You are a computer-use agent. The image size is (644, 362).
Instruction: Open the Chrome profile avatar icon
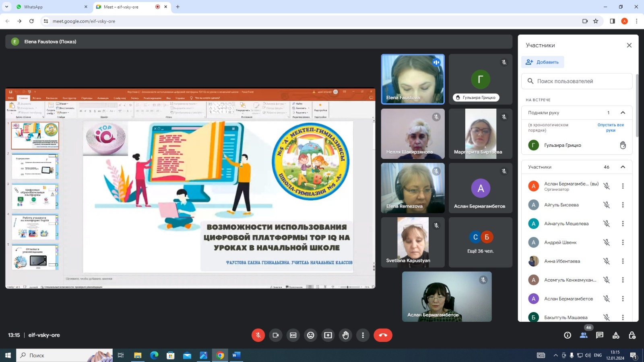624,21
